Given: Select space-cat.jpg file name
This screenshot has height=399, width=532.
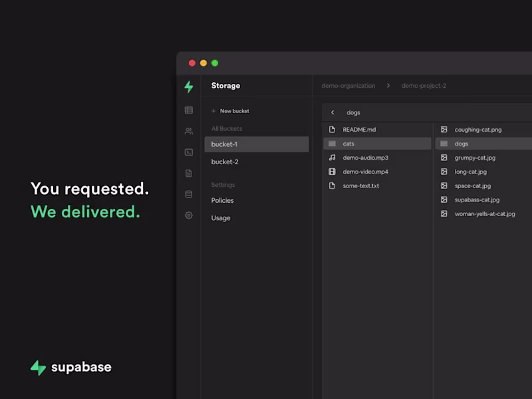Looking at the screenshot, I should tap(473, 186).
